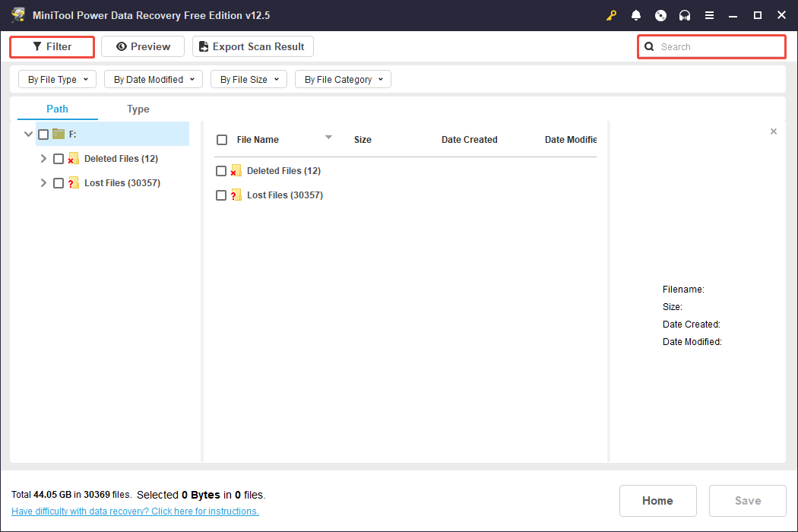Click the Home button
Screen dimensions: 798x532
[657, 500]
